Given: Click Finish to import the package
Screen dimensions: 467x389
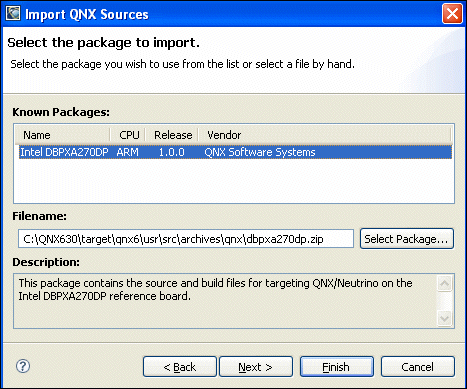Looking at the screenshot, I should tap(337, 367).
